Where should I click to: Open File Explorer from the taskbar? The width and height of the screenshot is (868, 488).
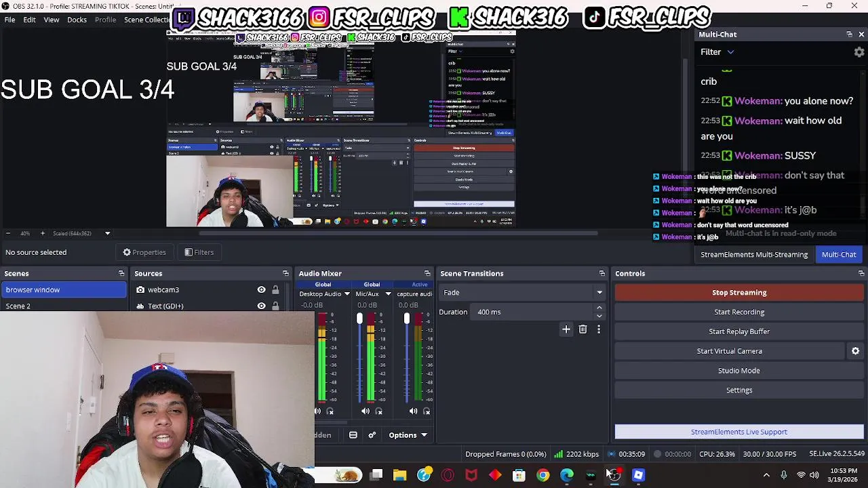pos(399,475)
